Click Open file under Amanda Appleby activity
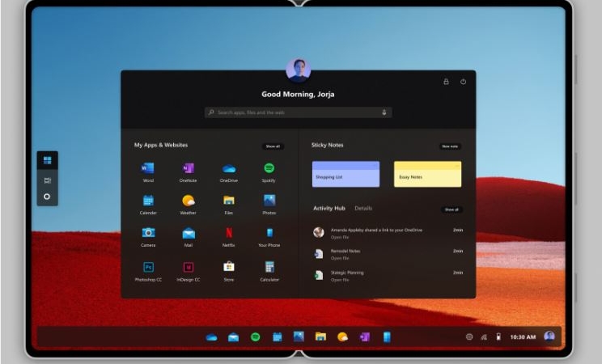 point(340,237)
